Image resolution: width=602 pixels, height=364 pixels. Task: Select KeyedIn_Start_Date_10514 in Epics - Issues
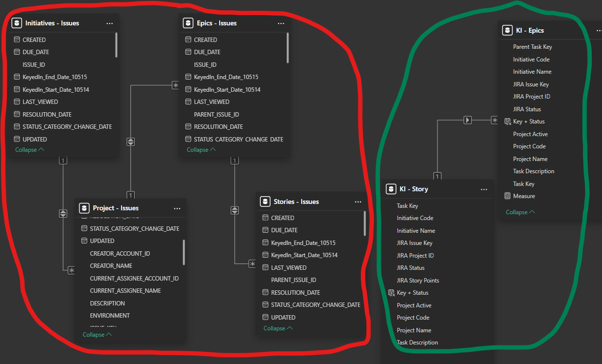point(227,90)
